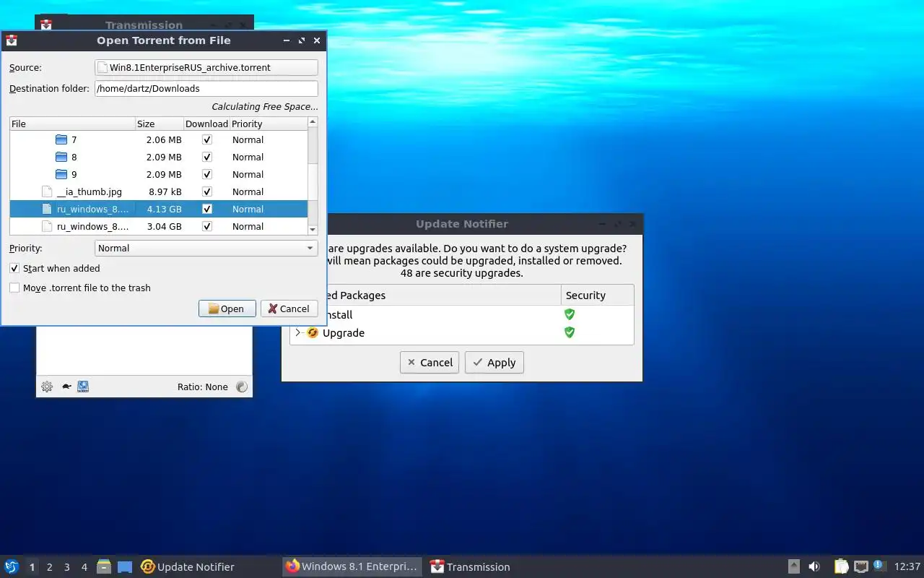Viewport: 924px width, 578px height.
Task: Enable Move .torrent file to the trash
Action: (x=14, y=288)
